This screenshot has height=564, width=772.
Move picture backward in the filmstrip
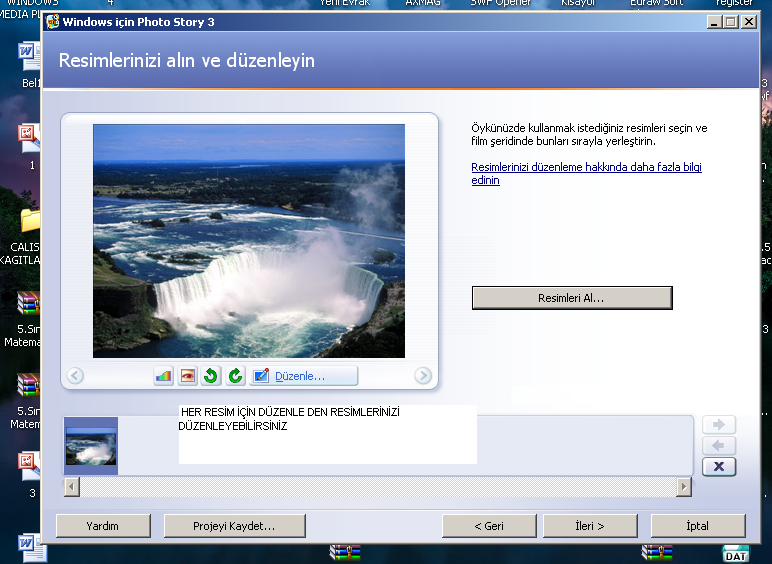point(719,446)
